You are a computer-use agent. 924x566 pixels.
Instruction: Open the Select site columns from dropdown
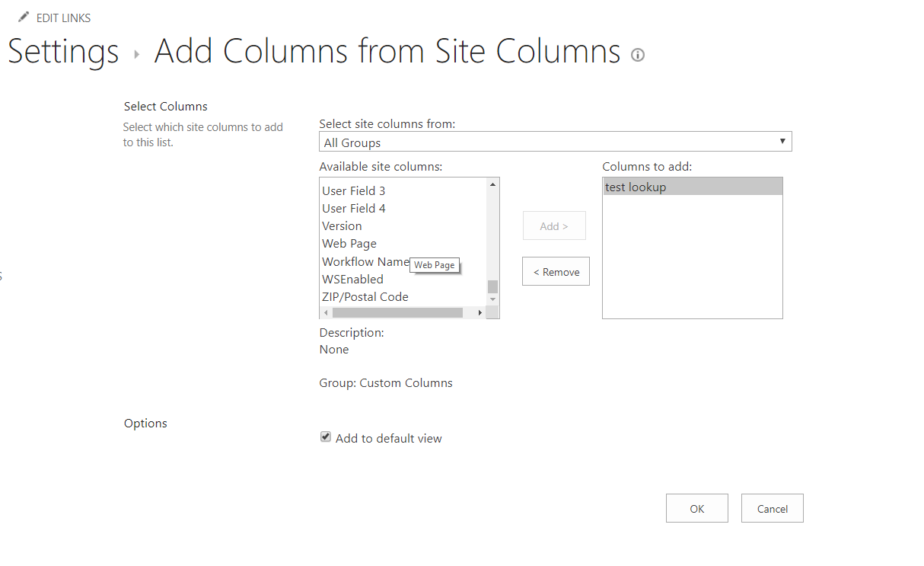(555, 142)
